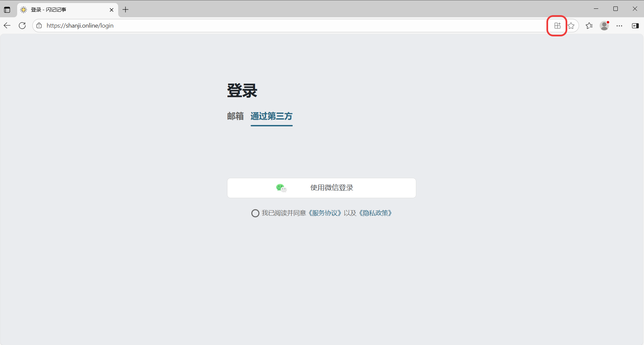
Task: Add this page to favorites
Action: pos(571,26)
